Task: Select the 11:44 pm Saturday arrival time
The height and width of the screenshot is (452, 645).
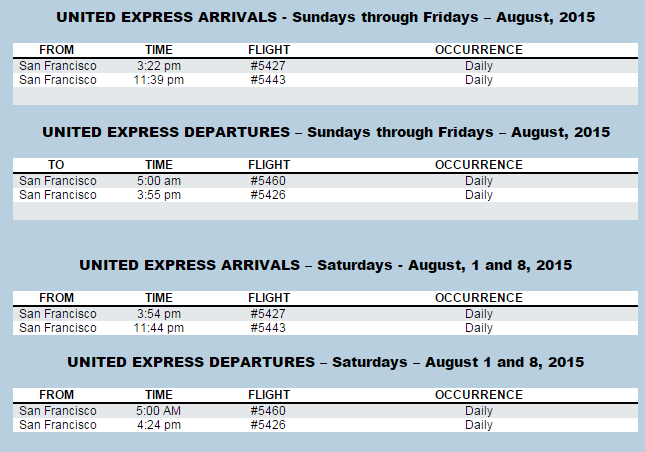Action: [159, 328]
